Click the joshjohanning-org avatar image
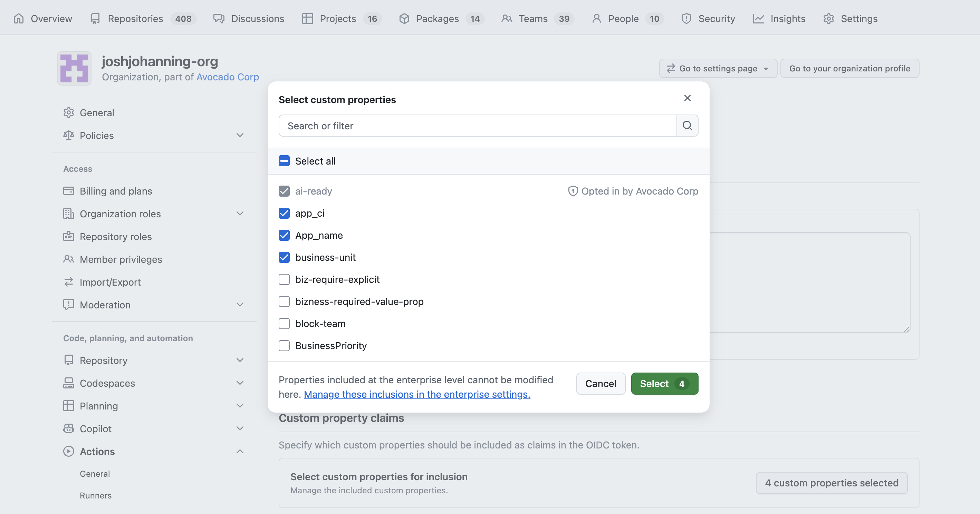 [74, 68]
